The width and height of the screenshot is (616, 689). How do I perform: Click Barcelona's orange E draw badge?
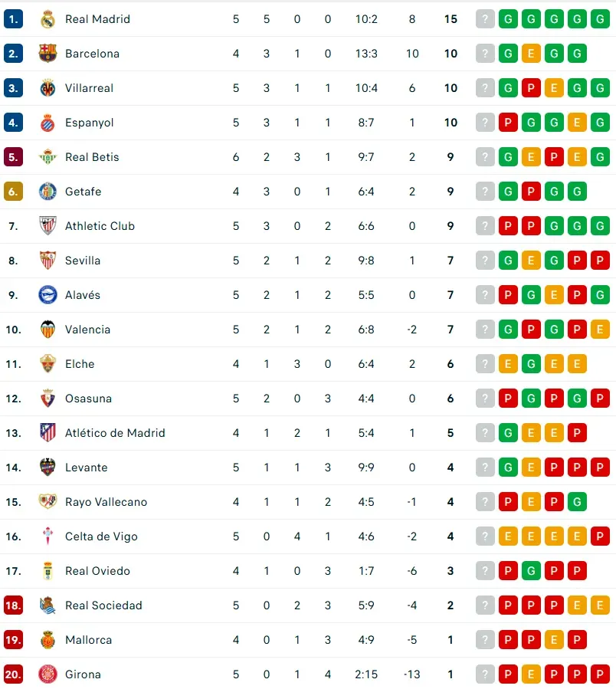click(x=531, y=53)
